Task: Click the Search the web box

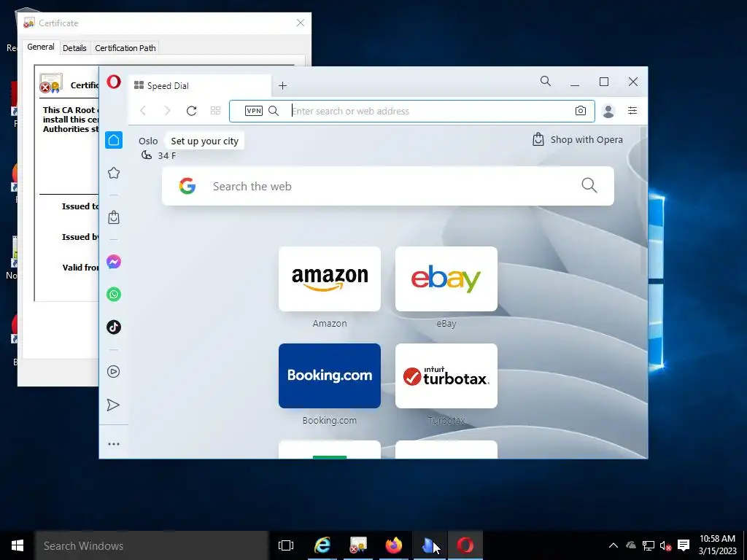Action: coord(388,186)
